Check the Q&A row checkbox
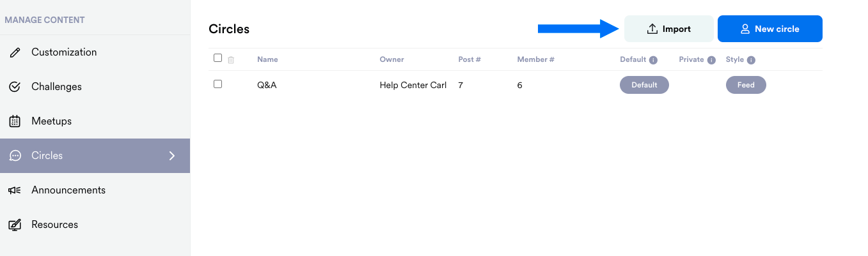The height and width of the screenshot is (256, 868). (217, 84)
